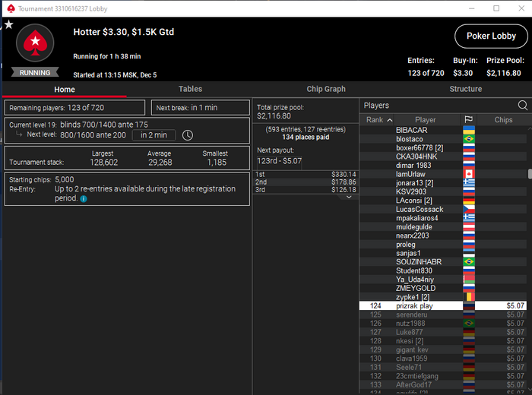Viewport: 532px width, 395px height.
Task: Click the PokerStars spade logo
Action: (x=35, y=43)
